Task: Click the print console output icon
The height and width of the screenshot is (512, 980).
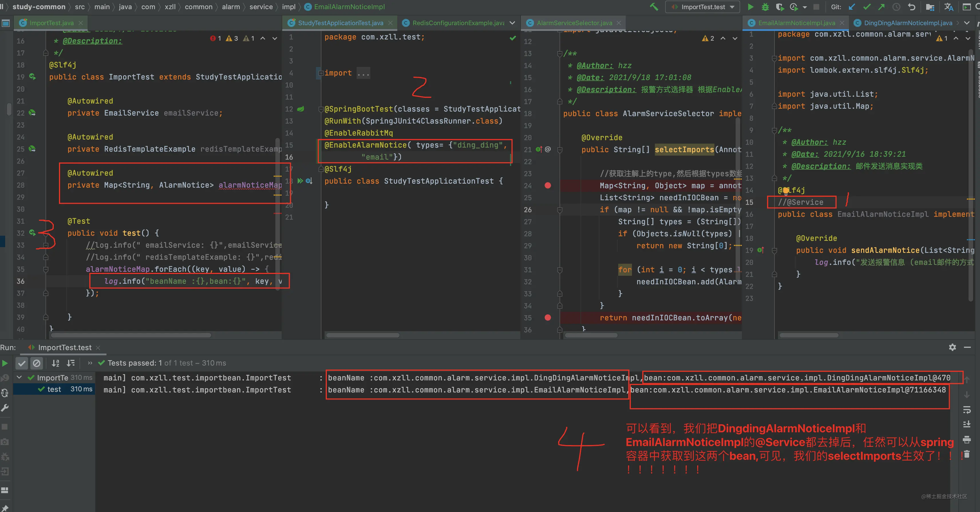Action: [x=967, y=440]
